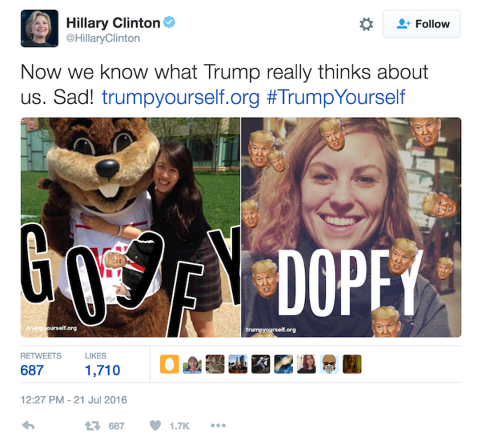This screenshot has width=477, height=448.
Task: Open the gear settings icon
Action: (366, 24)
